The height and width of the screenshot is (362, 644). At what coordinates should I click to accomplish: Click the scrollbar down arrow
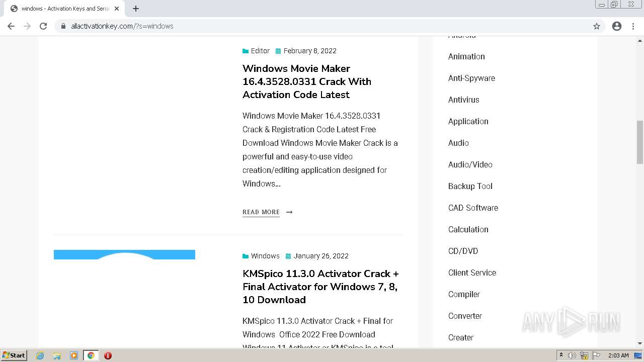pyautogui.click(x=640, y=343)
